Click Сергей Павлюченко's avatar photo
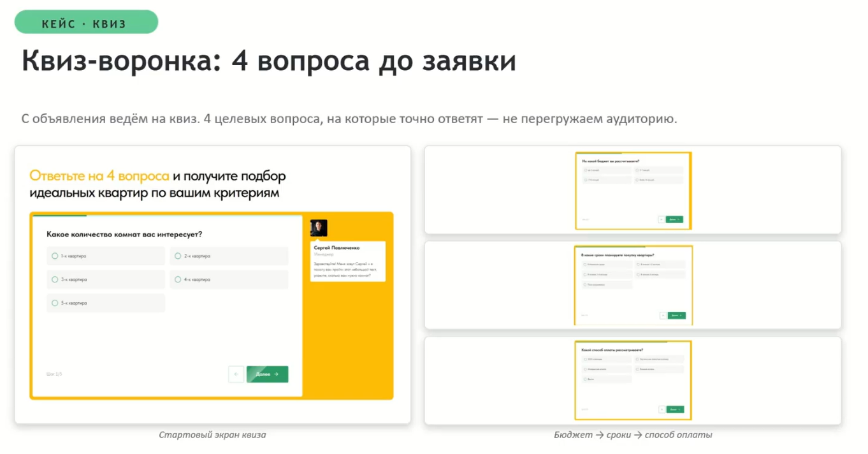The image size is (868, 454). pyautogui.click(x=319, y=228)
